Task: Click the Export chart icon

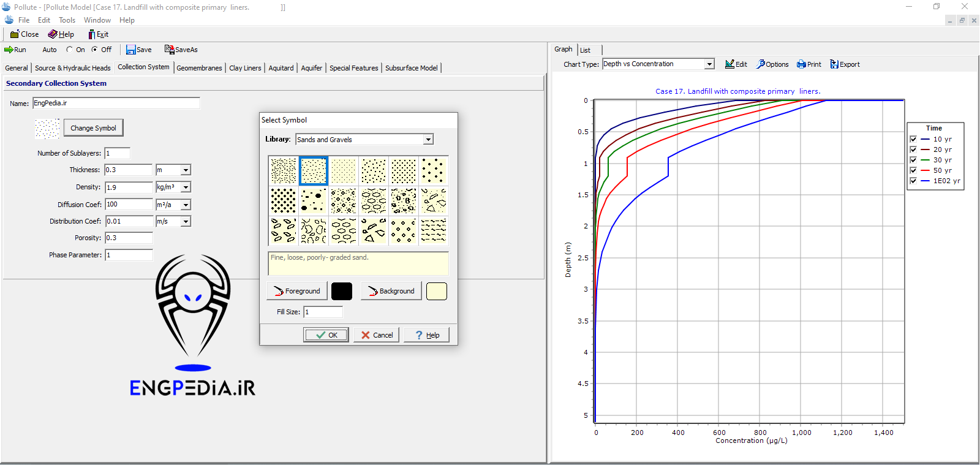Action: [845, 64]
